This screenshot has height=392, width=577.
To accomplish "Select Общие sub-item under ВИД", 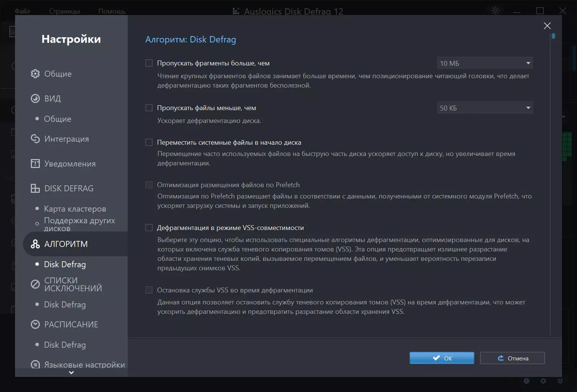I will pyautogui.click(x=58, y=119).
